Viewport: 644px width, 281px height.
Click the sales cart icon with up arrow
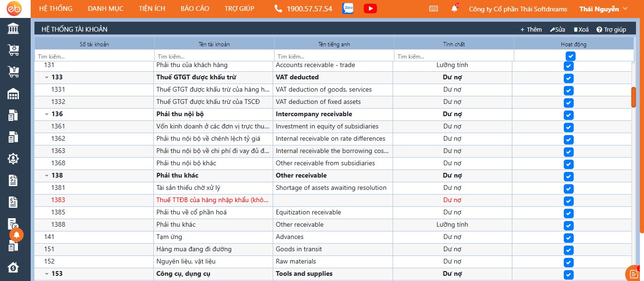pyautogui.click(x=13, y=71)
